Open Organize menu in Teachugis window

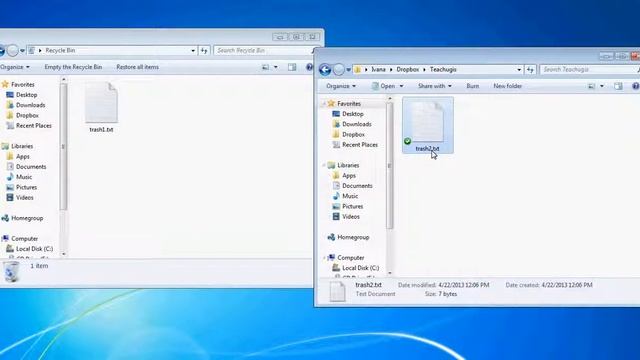coord(341,86)
